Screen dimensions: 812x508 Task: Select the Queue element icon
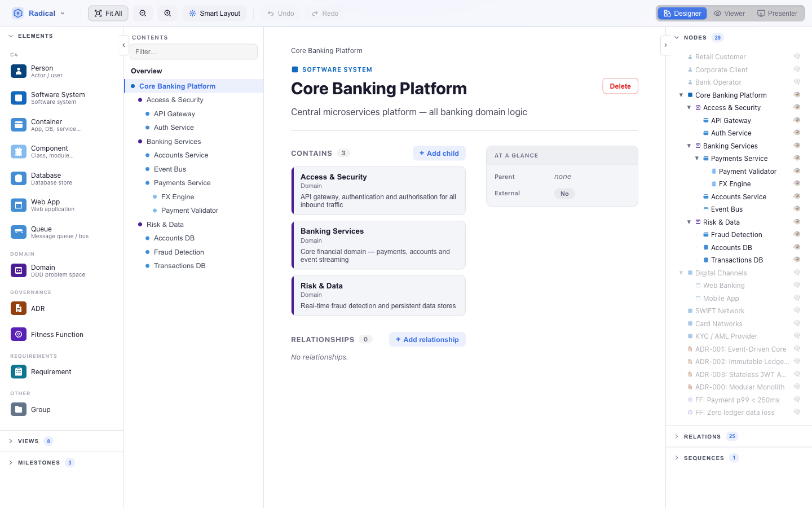tap(19, 232)
